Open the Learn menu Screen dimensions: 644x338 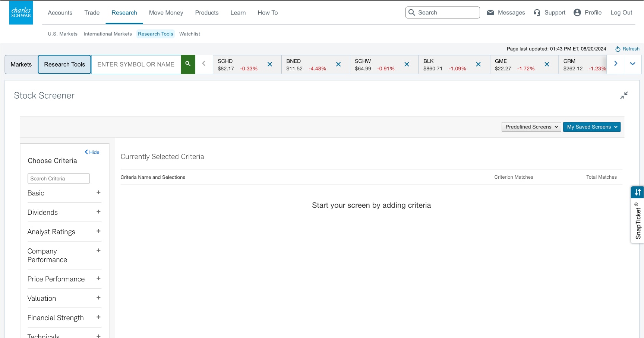(x=238, y=13)
